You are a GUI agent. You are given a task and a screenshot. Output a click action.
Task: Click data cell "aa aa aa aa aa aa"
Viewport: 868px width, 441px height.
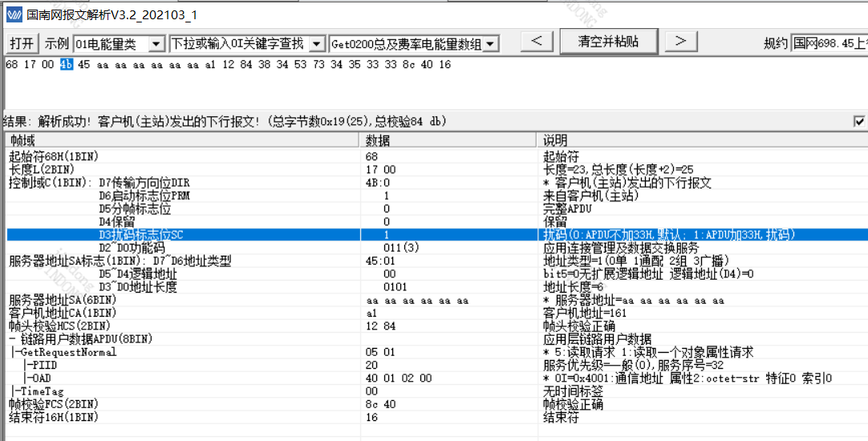(x=417, y=301)
